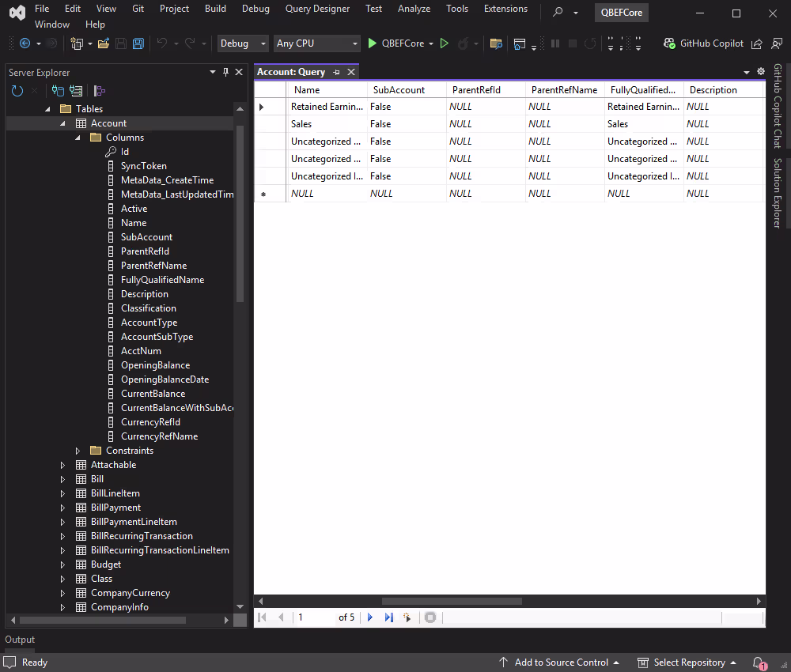
Task: Close the Server Explorer panel
Action: pos(239,72)
